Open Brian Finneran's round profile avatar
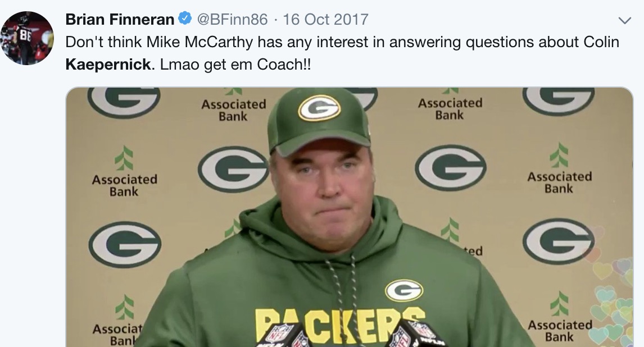The width and height of the screenshot is (644, 347). 27,38
